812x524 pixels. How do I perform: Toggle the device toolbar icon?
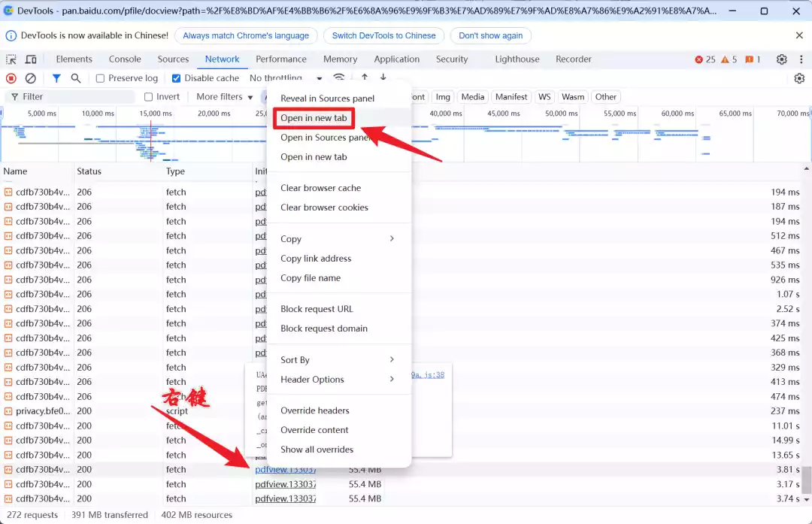coord(31,59)
